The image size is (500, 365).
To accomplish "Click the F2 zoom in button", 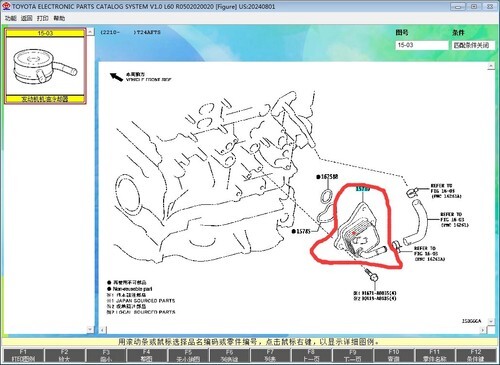I will 64,355.
